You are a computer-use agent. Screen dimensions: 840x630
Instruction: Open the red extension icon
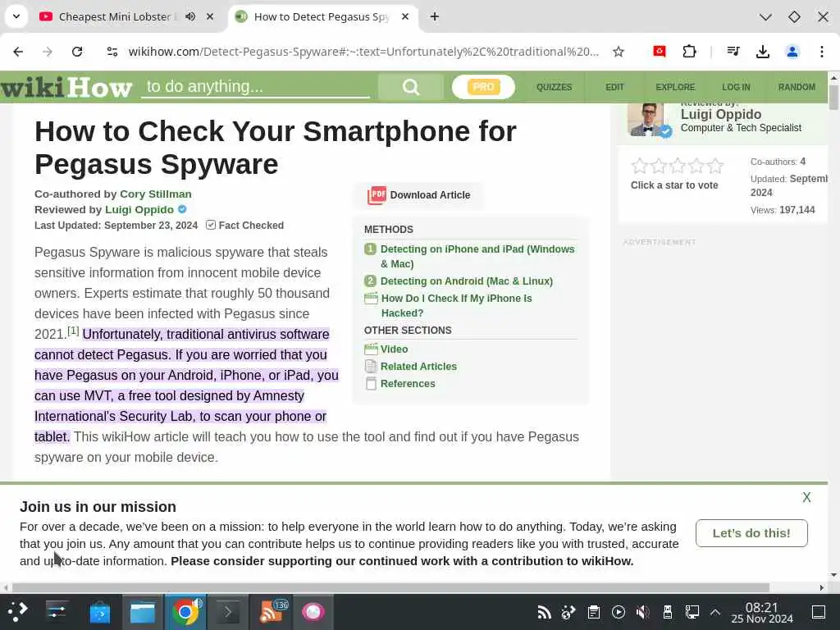click(x=660, y=52)
